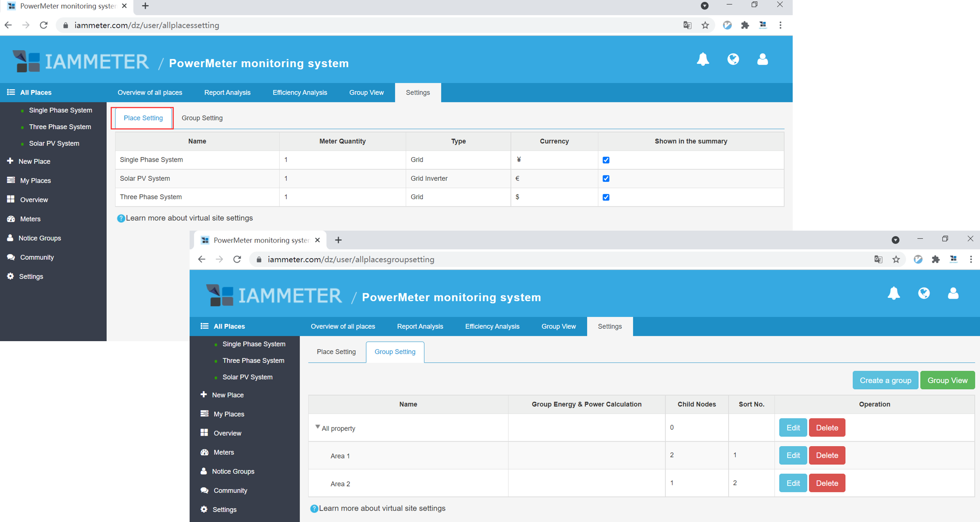Click the notification bell in top window

(x=703, y=59)
